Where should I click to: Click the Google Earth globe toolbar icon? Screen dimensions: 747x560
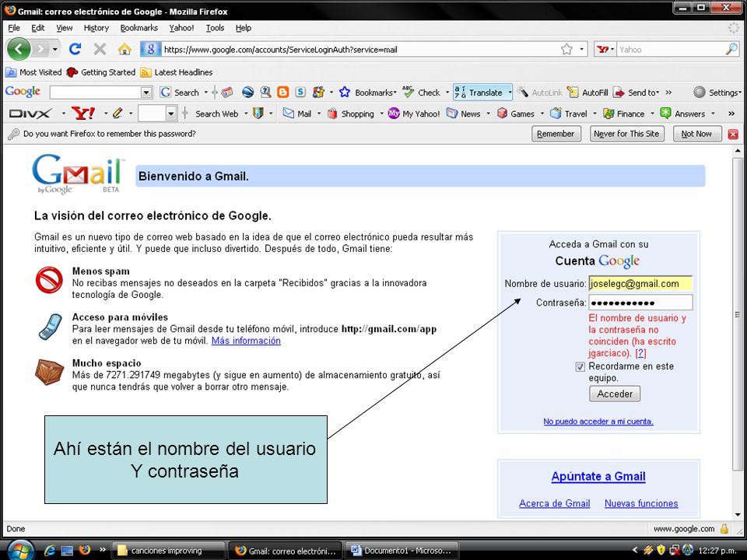click(247, 93)
